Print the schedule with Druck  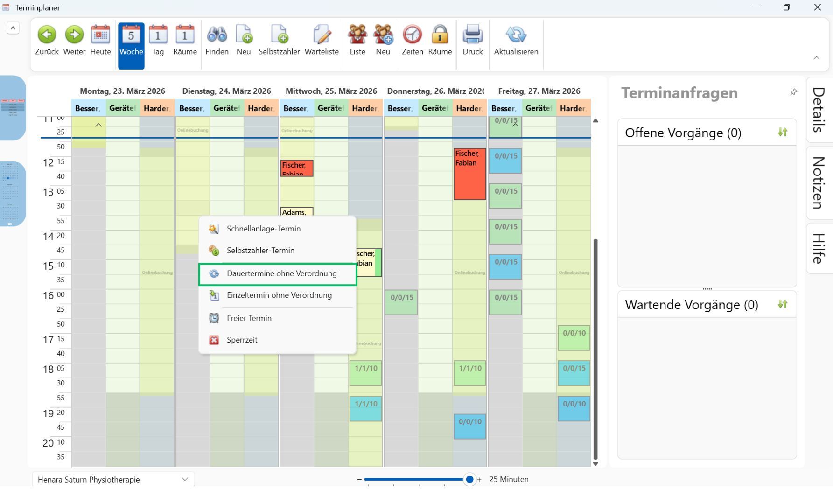pyautogui.click(x=473, y=41)
